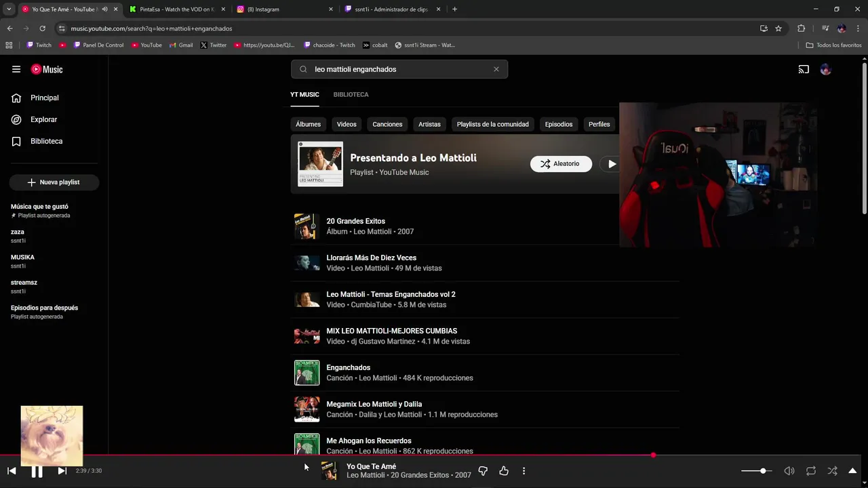
Task: Click the 20 Grandes Exitos album thumbnail
Action: [307, 226]
